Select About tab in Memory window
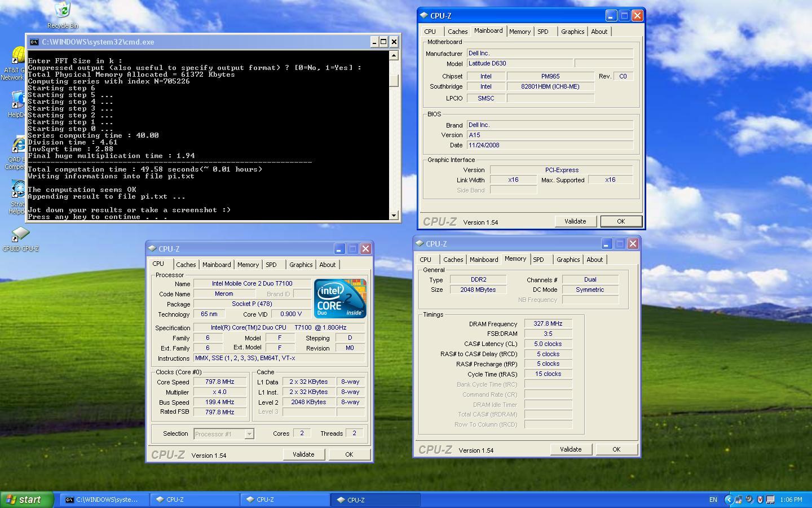 click(x=594, y=260)
